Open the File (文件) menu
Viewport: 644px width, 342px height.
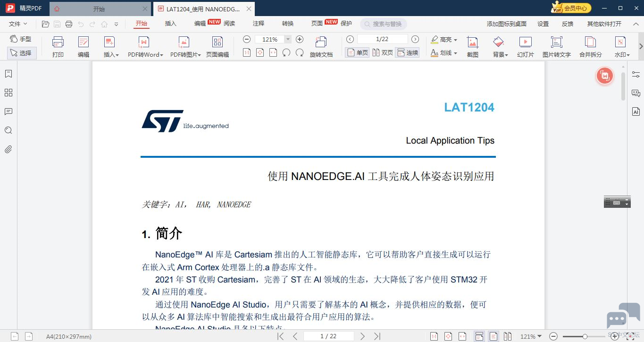[18, 24]
